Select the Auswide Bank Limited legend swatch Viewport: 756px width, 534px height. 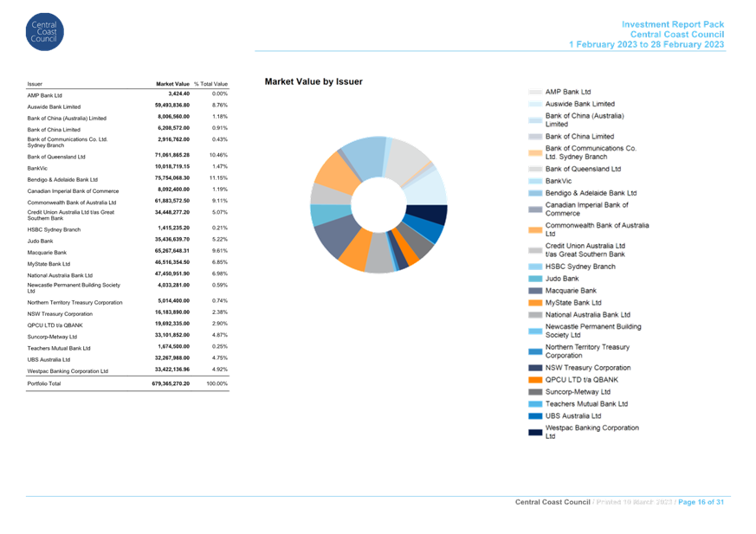535,104
